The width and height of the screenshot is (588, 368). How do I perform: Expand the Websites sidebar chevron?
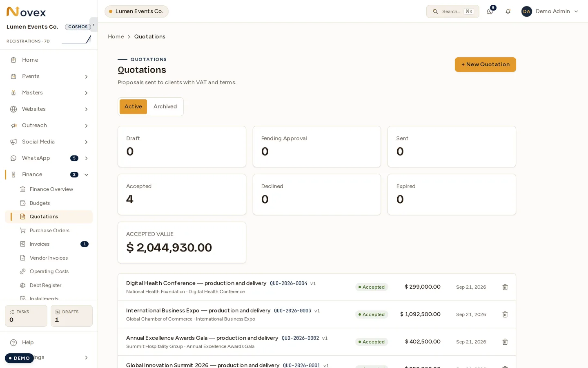coord(86,109)
